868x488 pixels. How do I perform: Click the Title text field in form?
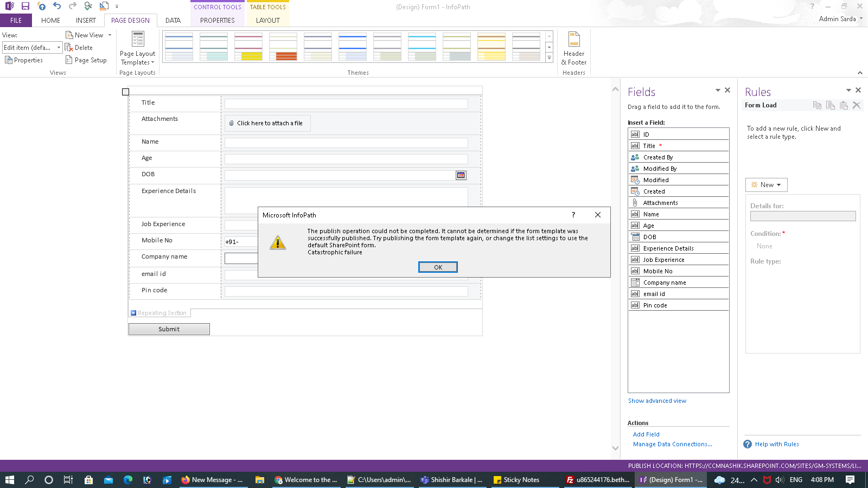pyautogui.click(x=346, y=104)
